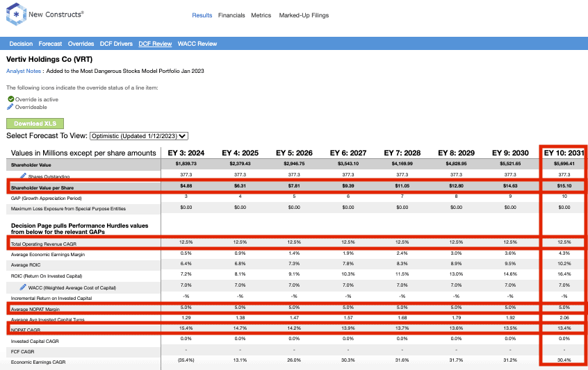
Task: Click Maximum Loss Exposure from Special Purpose Entities
Action: tap(68, 208)
